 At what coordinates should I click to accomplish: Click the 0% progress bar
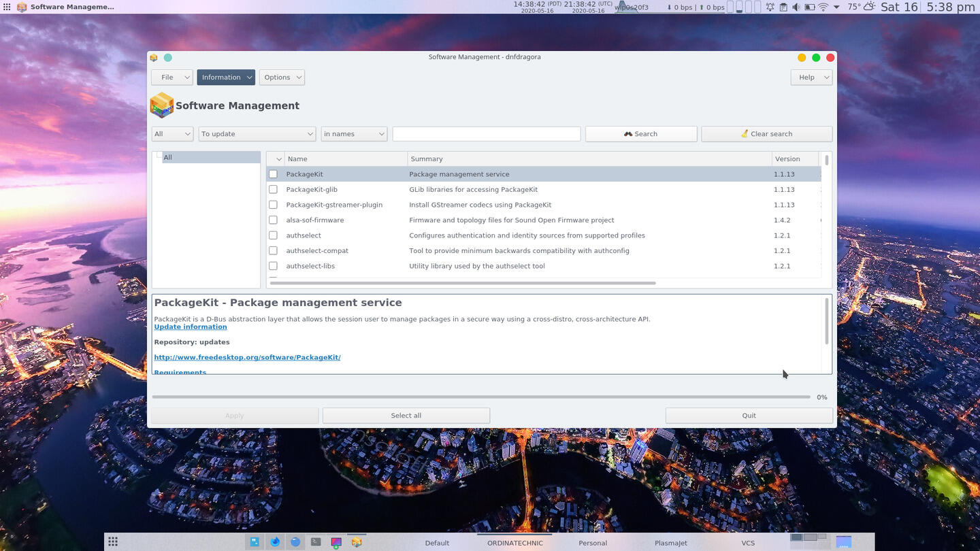click(x=481, y=397)
